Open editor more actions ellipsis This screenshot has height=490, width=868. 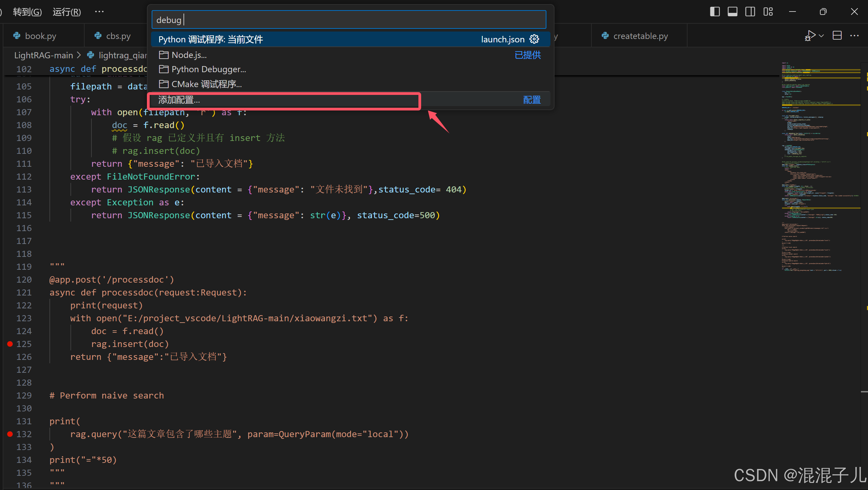tap(854, 36)
